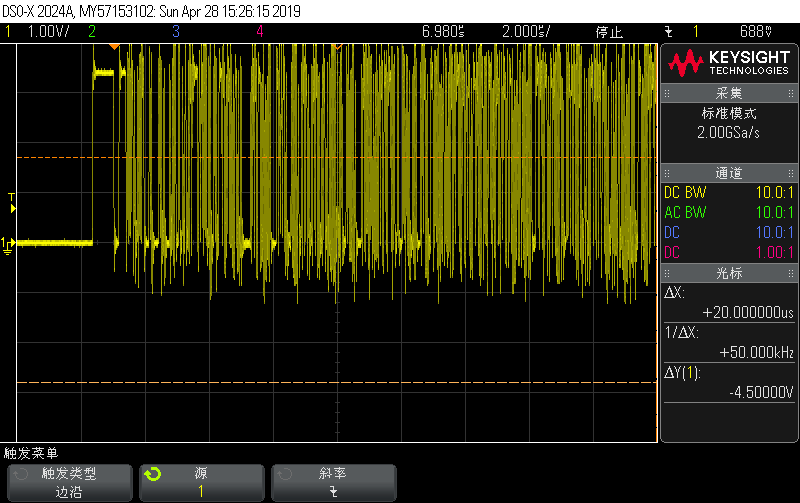
Task: Open the 光标 cursors panel header
Action: tap(729, 273)
